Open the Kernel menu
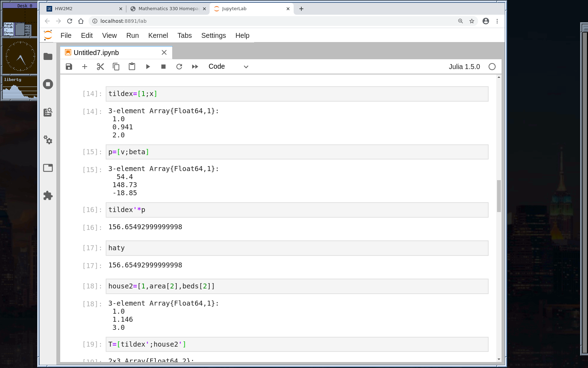 coord(158,35)
